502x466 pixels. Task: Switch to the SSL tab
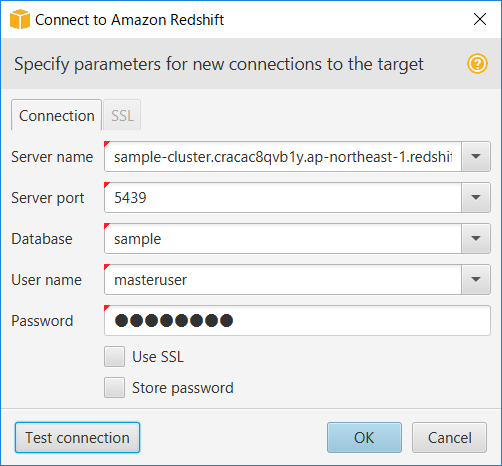pyautogui.click(x=122, y=115)
